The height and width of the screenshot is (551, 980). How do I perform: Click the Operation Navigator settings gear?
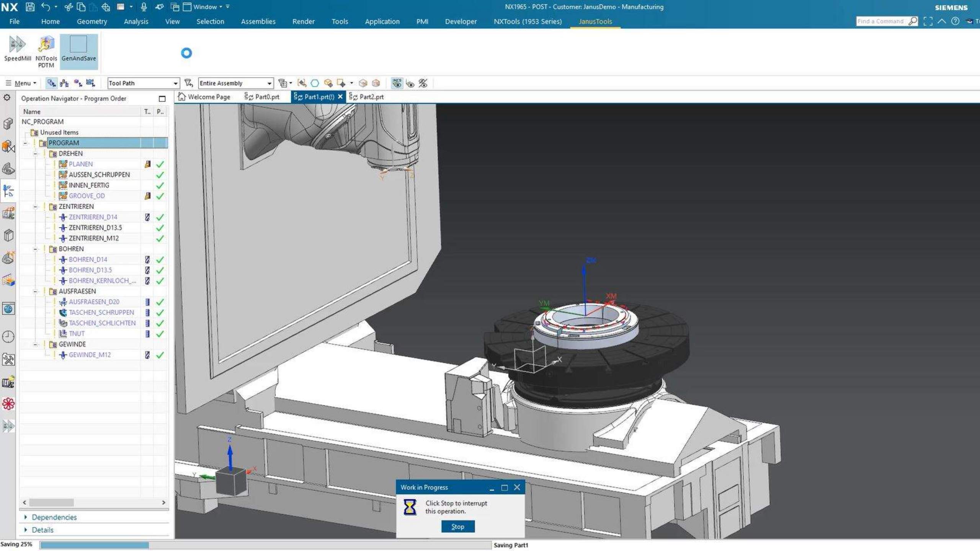point(7,98)
